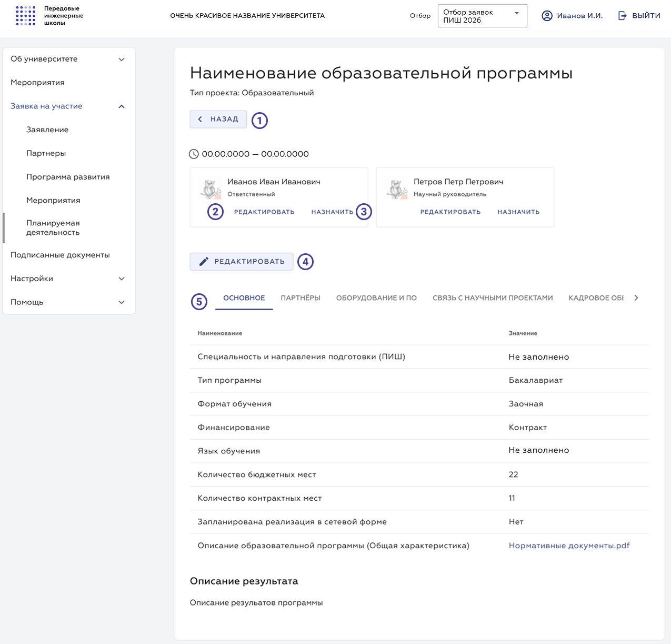This screenshot has width=671, height=644.
Task: Go to Партнеры in the sidebar
Action: [x=46, y=153]
